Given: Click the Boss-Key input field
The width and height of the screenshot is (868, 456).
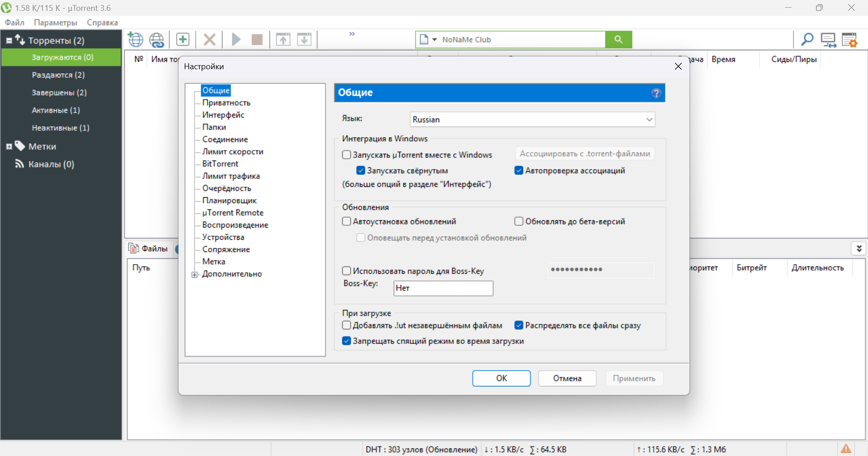Looking at the screenshot, I should [443, 288].
